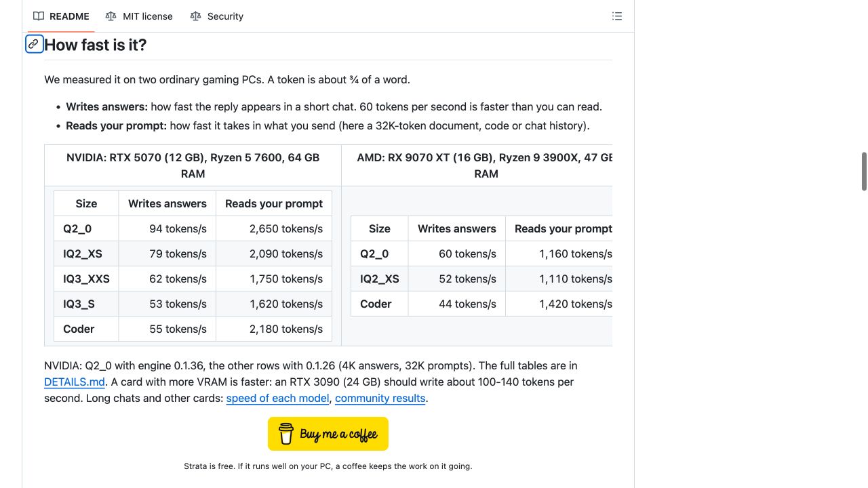Screen dimensions: 868x488
Task: Click the Security scale icon
Action: (x=196, y=16)
